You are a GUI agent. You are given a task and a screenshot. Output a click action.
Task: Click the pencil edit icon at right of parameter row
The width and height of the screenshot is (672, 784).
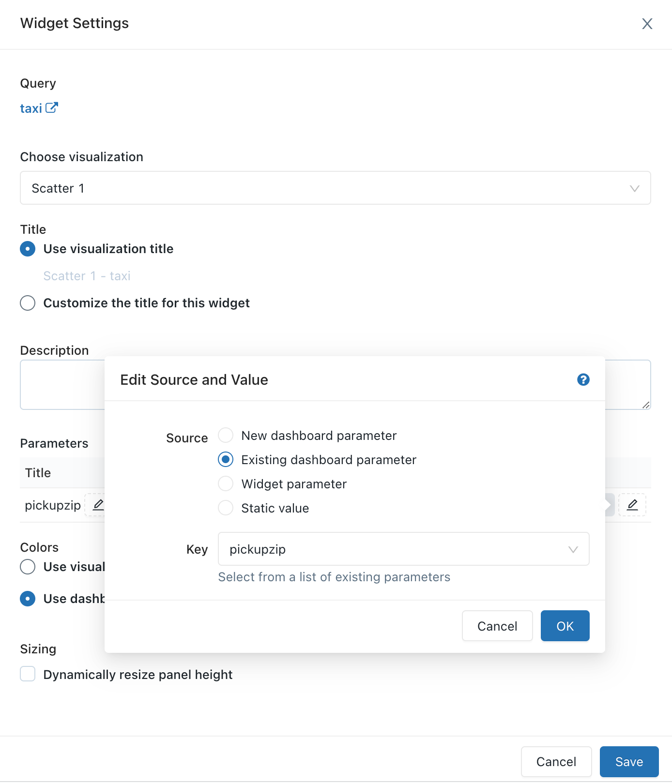[x=632, y=505]
